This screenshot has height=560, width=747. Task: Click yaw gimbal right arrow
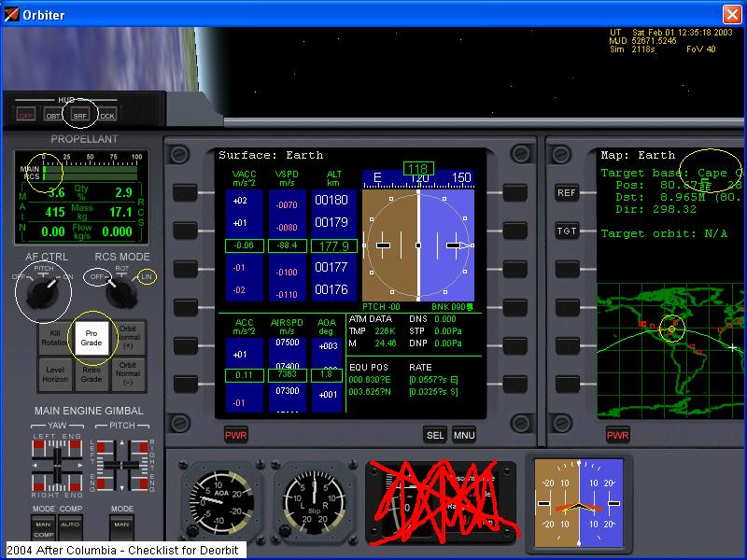click(79, 465)
